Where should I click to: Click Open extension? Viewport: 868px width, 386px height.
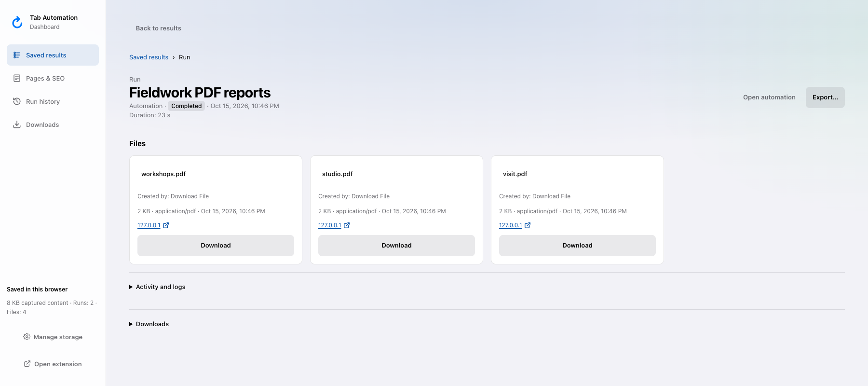53,364
